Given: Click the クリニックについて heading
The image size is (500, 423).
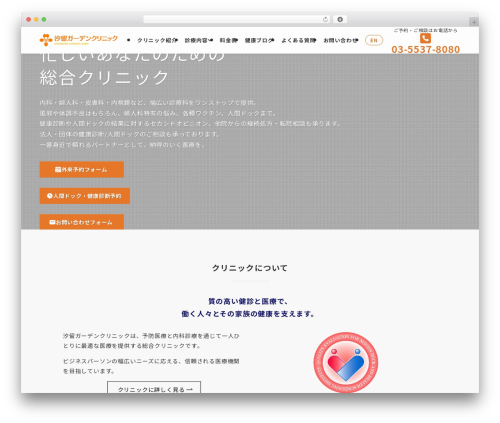Looking at the screenshot, I should tap(250, 268).
